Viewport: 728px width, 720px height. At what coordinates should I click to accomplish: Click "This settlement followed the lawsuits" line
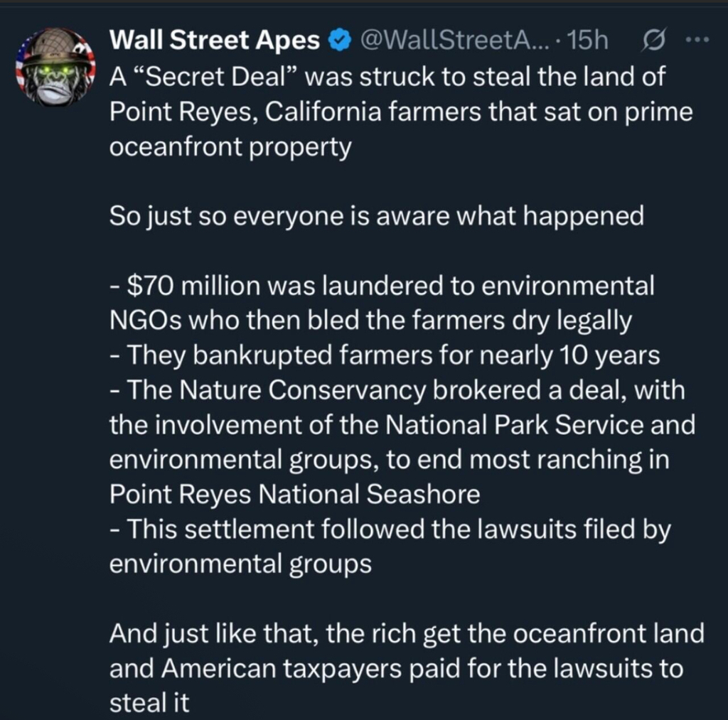coord(390,530)
